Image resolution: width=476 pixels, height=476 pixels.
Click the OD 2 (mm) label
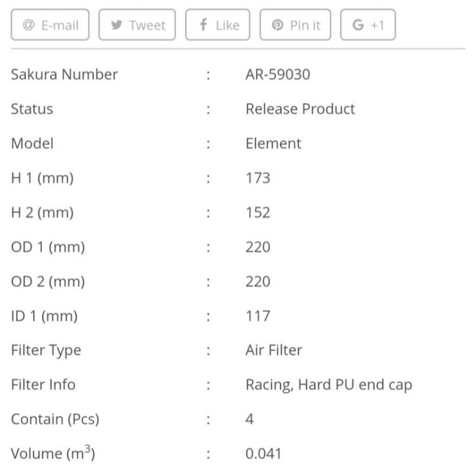click(x=49, y=282)
